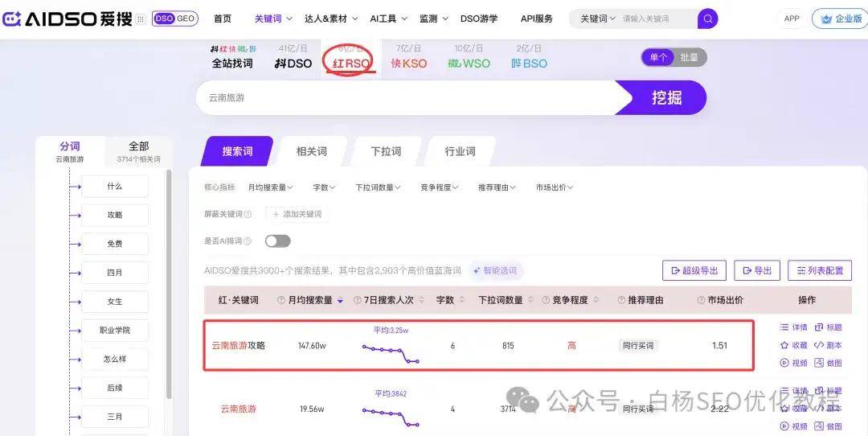Image resolution: width=868 pixels, height=436 pixels.
Task: Switch to the 下拉词 tab
Action: (x=386, y=151)
